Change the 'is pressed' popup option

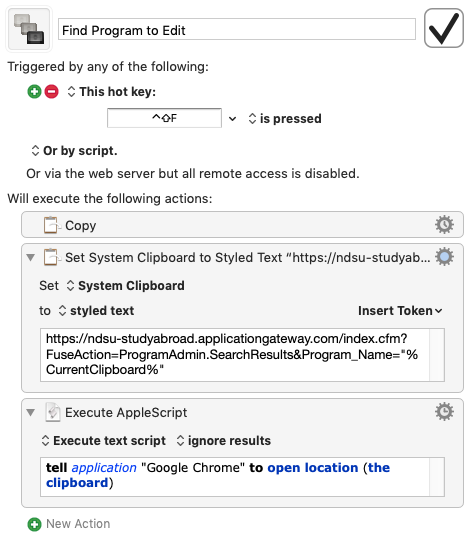point(285,119)
